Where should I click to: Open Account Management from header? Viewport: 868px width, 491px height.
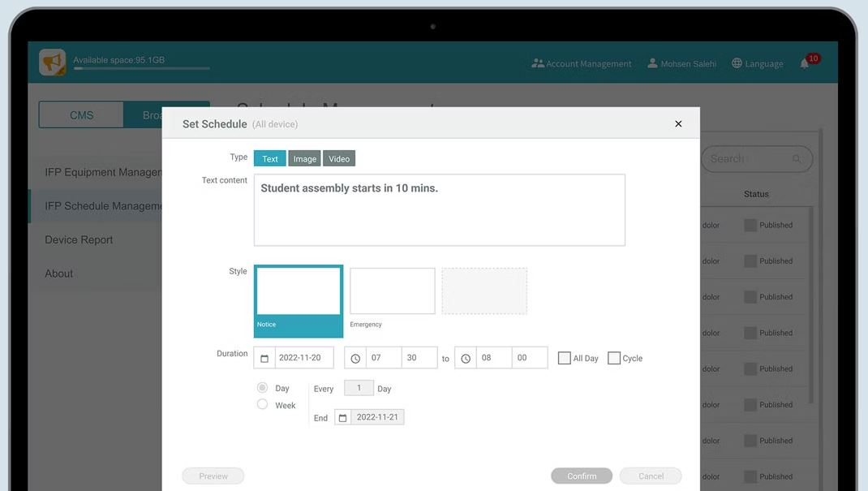[x=581, y=63]
